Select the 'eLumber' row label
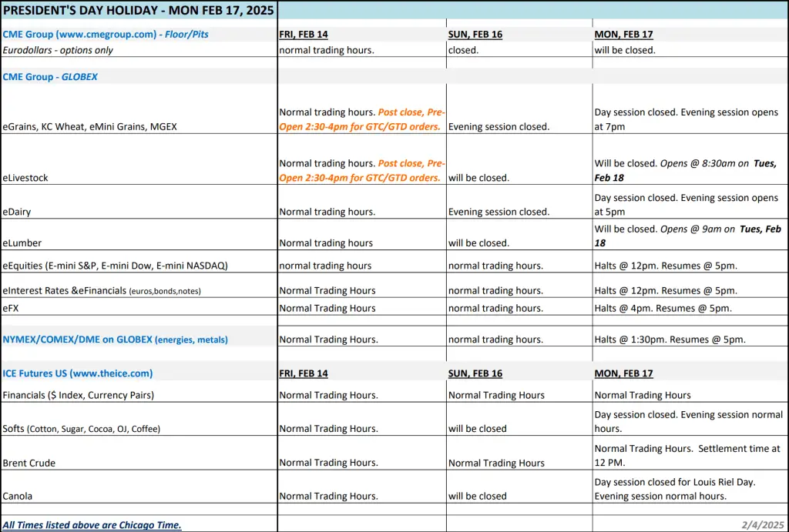This screenshot has height=532, width=789. coord(22,243)
